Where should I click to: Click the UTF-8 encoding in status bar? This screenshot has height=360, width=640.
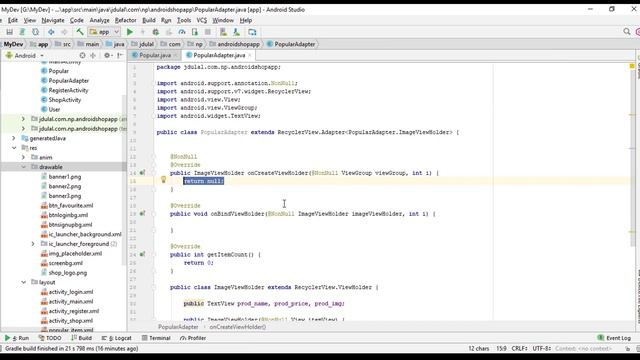tap(542, 349)
